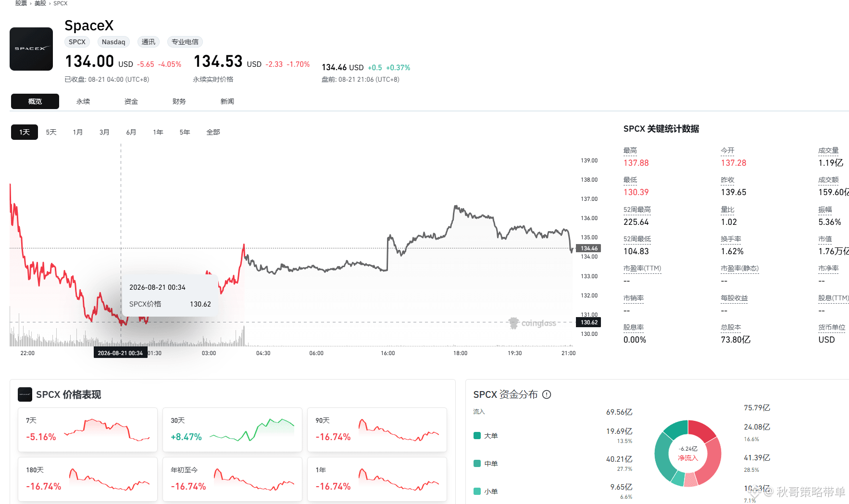Switch to the 新闻 tab

click(x=227, y=101)
